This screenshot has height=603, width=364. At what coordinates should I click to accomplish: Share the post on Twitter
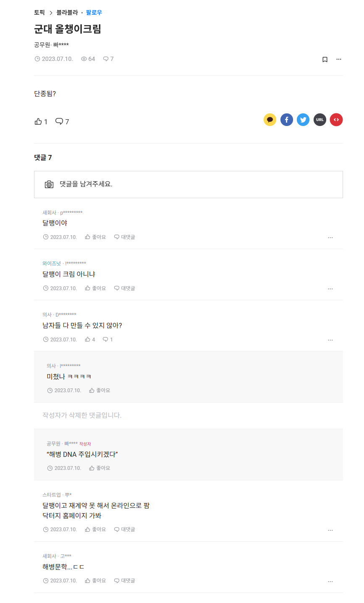[x=303, y=120]
